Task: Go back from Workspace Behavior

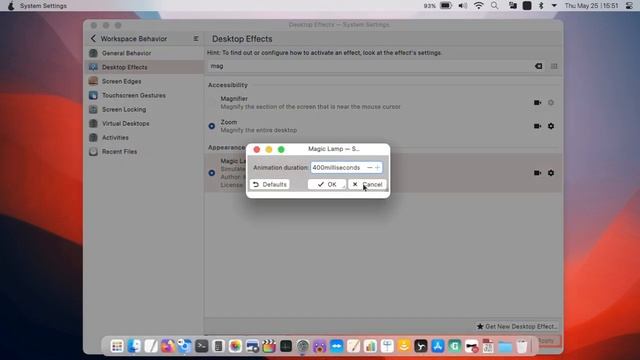Action: pos(93,38)
